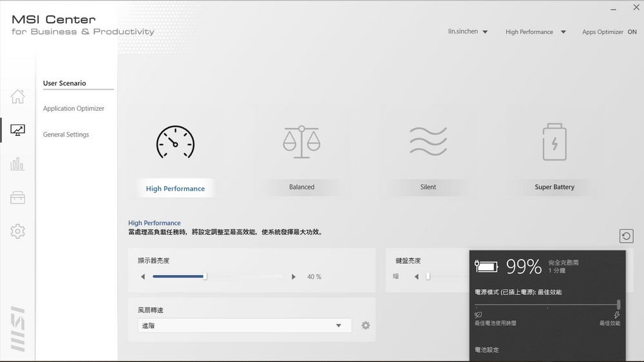This screenshot has height=362, width=644.
Task: Select the Balanced scales icon
Action: tap(301, 142)
